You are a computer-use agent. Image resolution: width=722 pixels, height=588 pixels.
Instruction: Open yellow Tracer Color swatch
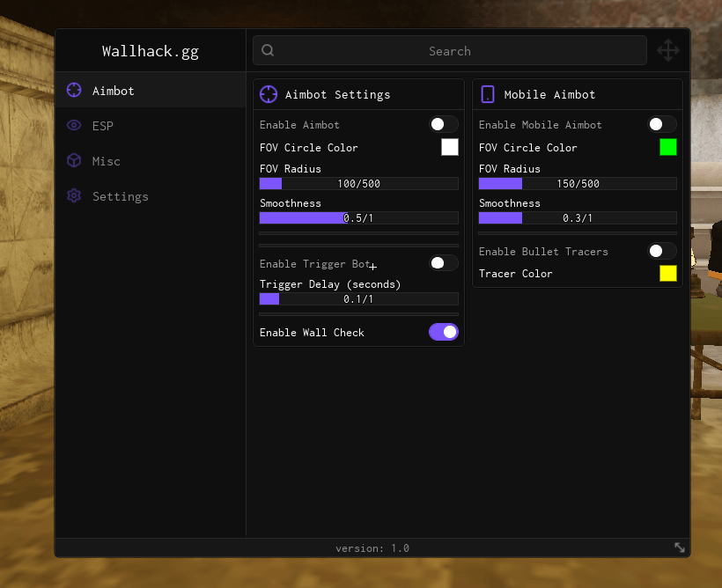tap(668, 274)
